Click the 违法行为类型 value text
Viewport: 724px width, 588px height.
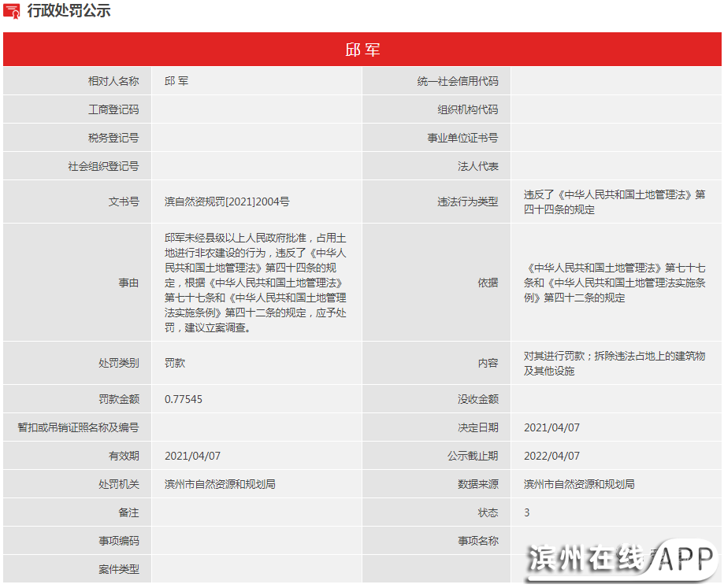pyautogui.click(x=614, y=202)
